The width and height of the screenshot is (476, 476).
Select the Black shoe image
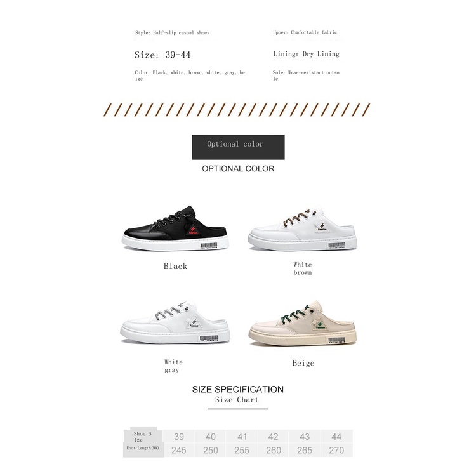(x=175, y=228)
